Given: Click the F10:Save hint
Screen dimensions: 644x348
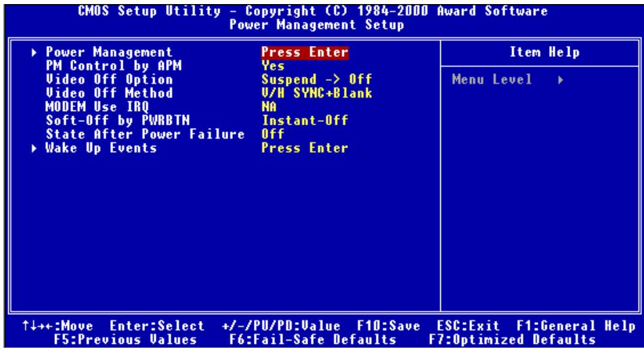Looking at the screenshot, I should tap(389, 326).
